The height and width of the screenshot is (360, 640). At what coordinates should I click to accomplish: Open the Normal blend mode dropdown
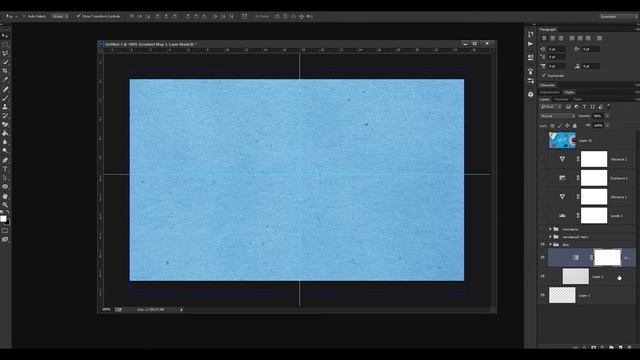pos(558,116)
